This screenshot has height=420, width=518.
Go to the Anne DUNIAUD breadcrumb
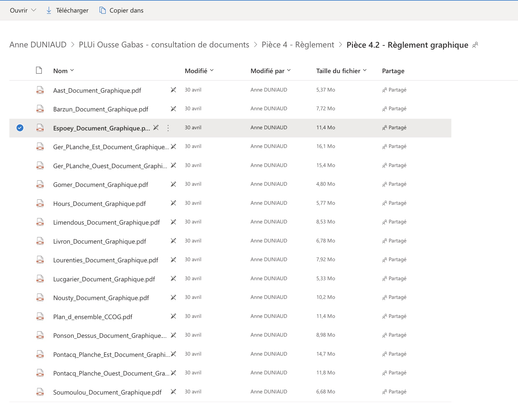38,45
